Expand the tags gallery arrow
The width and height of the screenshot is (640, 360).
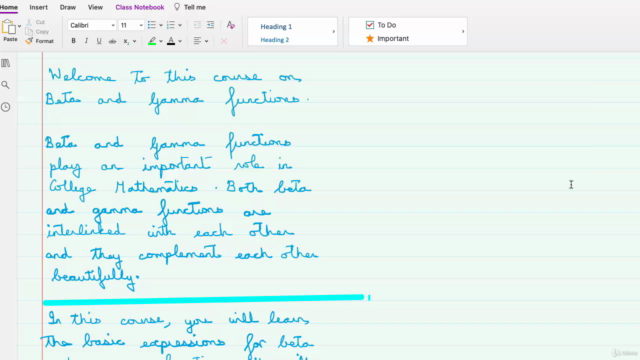pyautogui.click(x=463, y=31)
